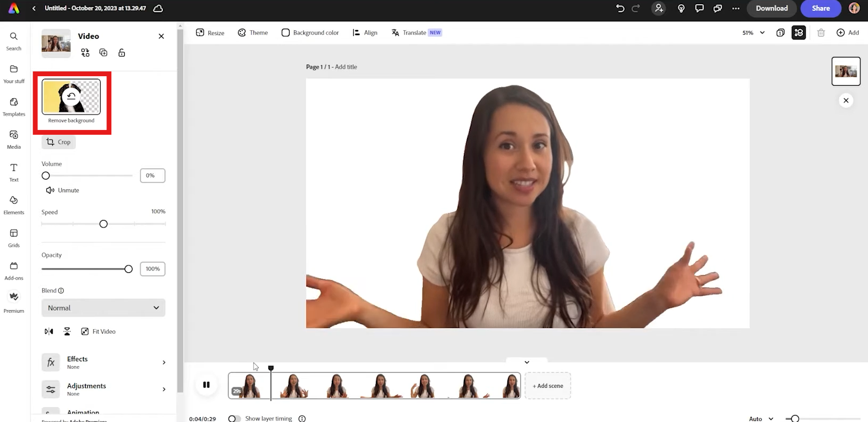
Task: Open the single speech-bubble comment icon
Action: pyautogui.click(x=699, y=9)
